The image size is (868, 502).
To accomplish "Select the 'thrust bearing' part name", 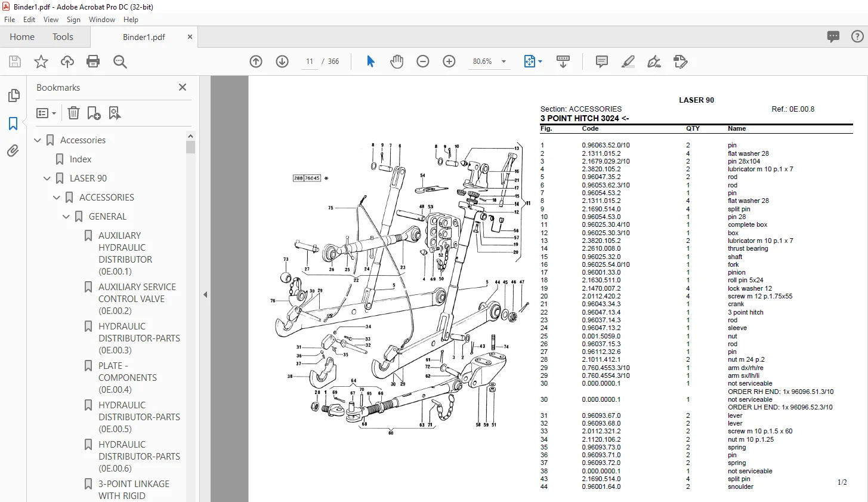I will pos(748,248).
